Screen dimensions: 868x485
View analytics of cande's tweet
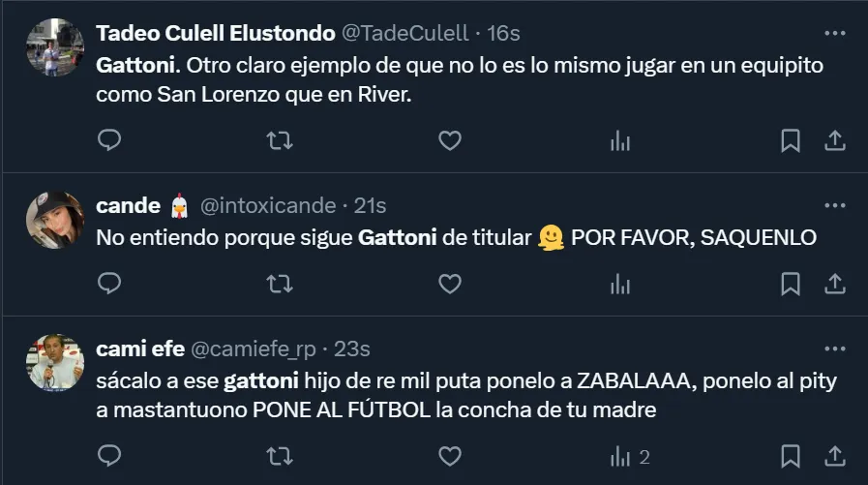click(620, 284)
